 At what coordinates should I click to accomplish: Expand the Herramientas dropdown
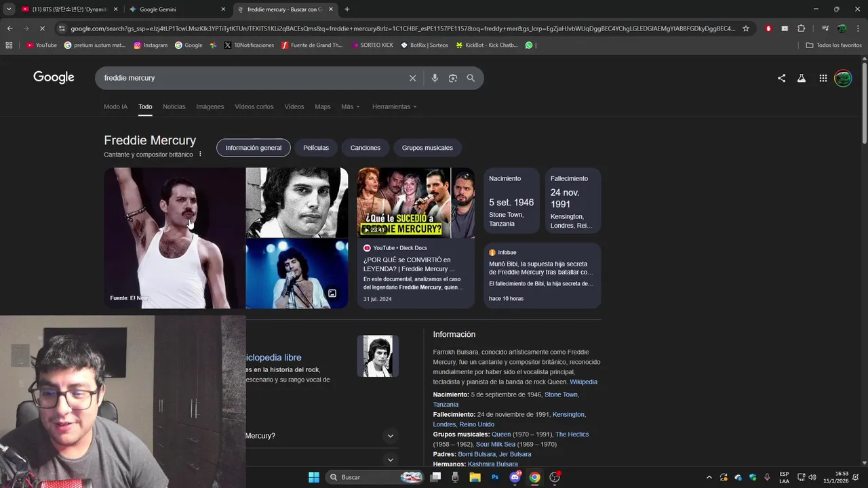click(x=395, y=106)
